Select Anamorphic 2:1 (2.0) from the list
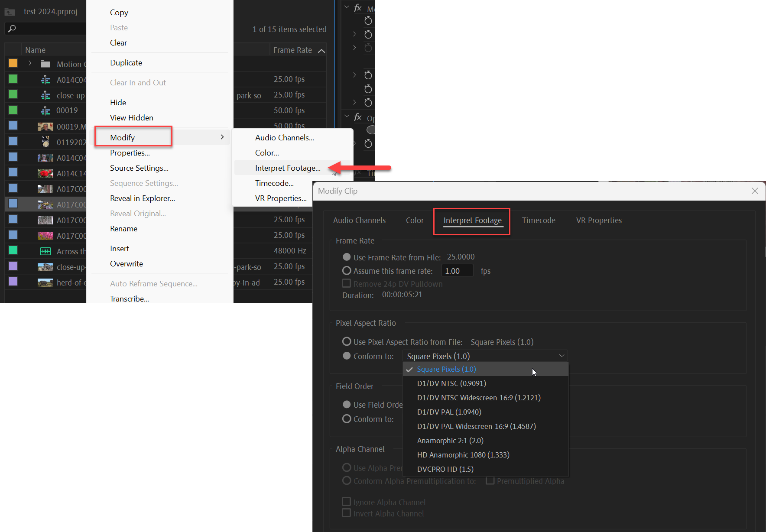 [450, 440]
